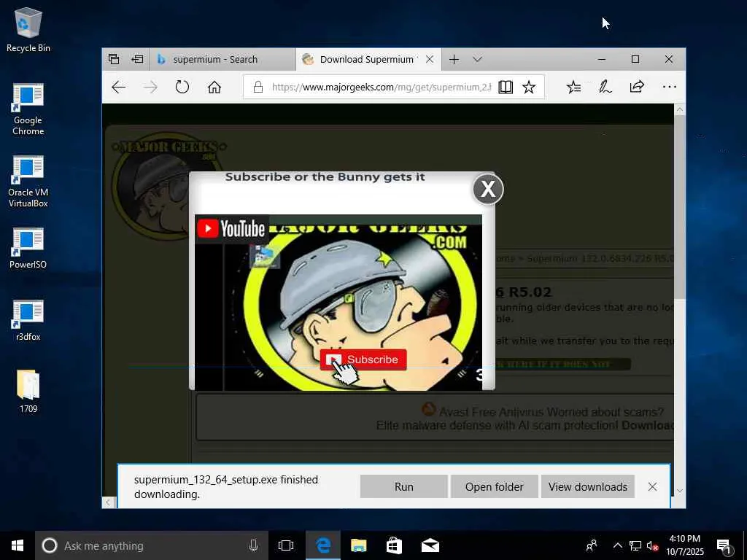
Task: Open the clock showing 4:10 PM
Action: (684, 545)
